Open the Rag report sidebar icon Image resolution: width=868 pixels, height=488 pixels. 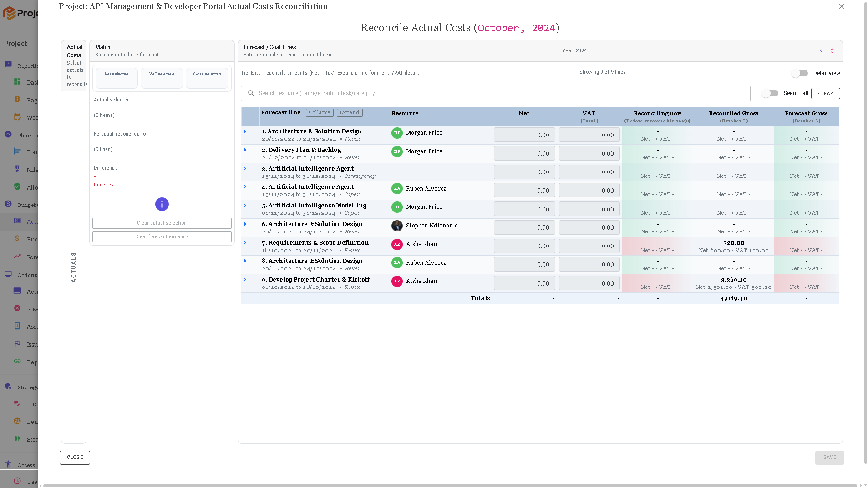click(17, 100)
